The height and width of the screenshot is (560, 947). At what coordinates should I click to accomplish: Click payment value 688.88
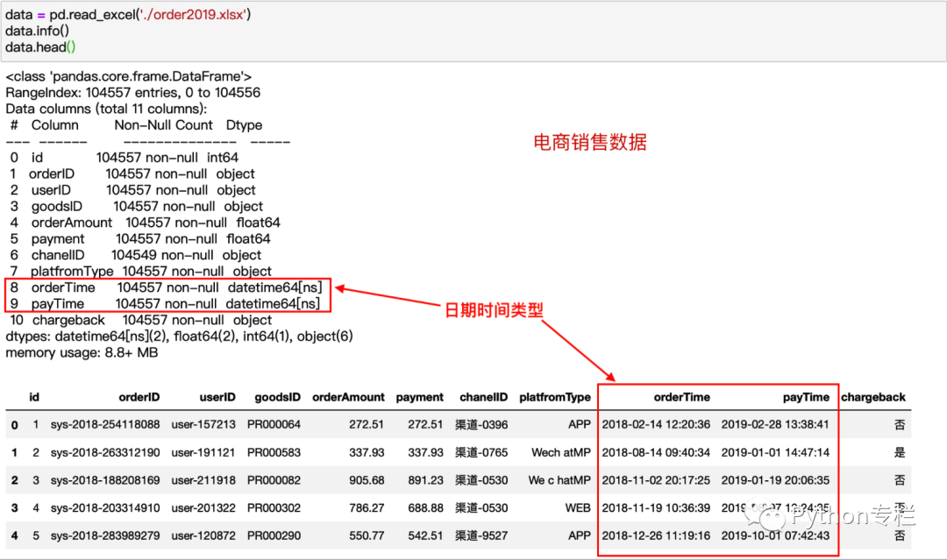(x=426, y=508)
